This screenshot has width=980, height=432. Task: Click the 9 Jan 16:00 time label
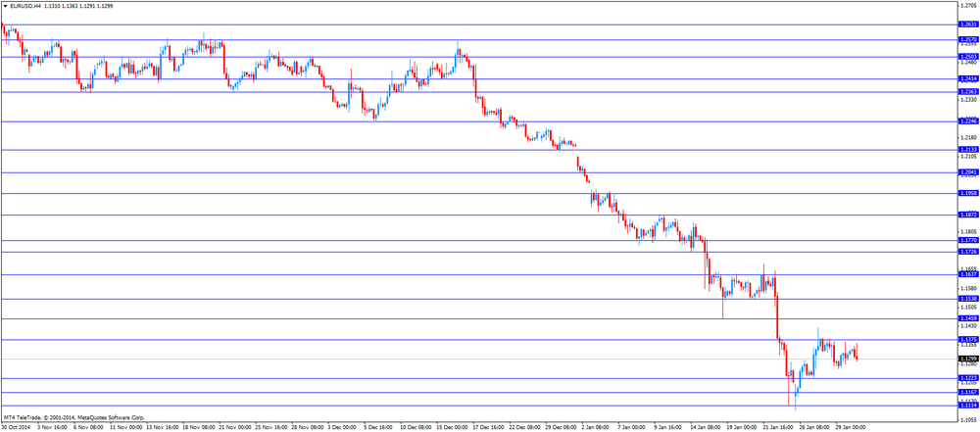tap(668, 428)
